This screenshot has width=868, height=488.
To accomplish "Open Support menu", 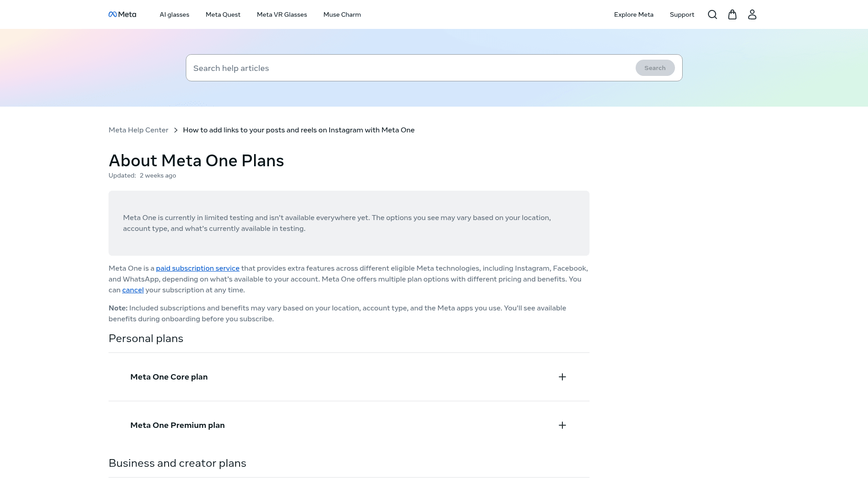I will click(x=682, y=14).
